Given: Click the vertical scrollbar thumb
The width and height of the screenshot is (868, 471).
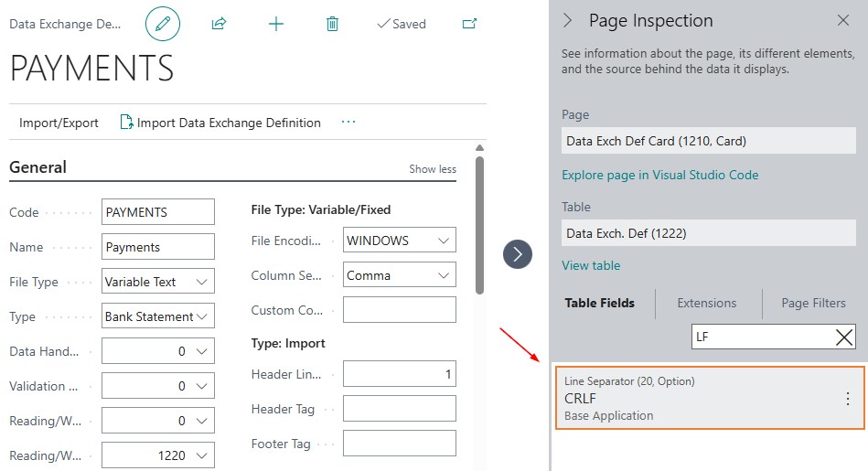Looking at the screenshot, I should pyautogui.click(x=479, y=225).
